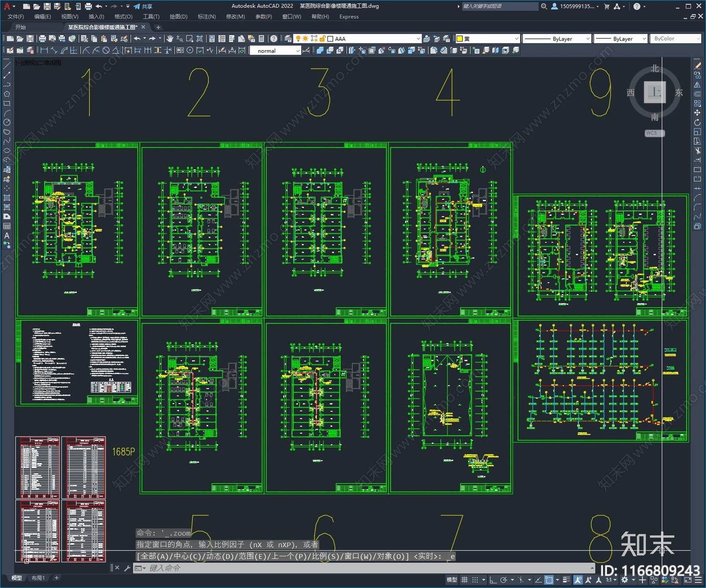Toggle ortho mode in status bar

493,580
